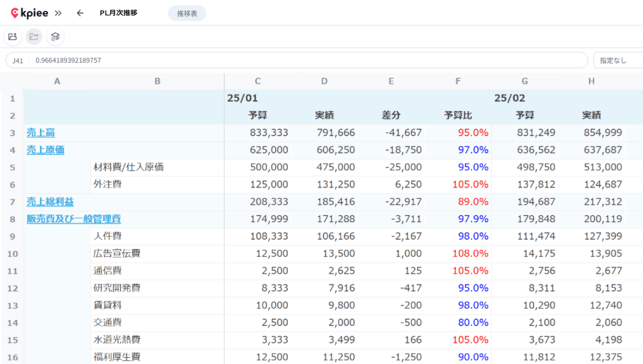Open the stacked layers cube icon

(x=55, y=37)
